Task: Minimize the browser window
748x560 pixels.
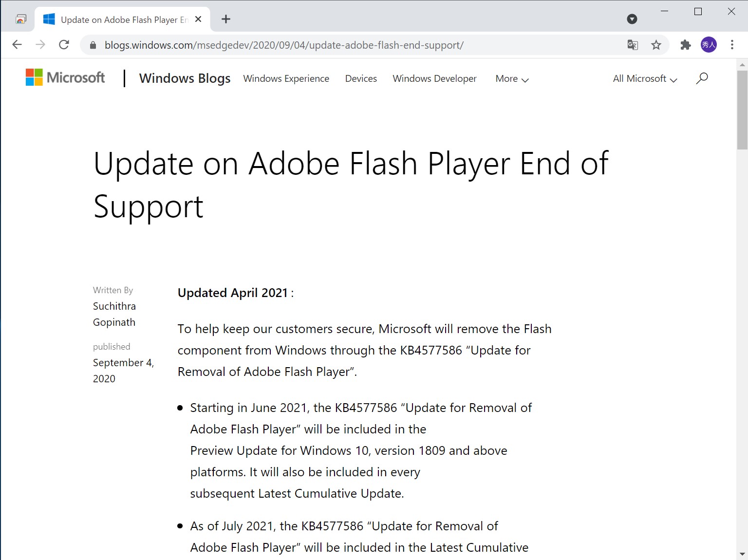Action: point(665,11)
